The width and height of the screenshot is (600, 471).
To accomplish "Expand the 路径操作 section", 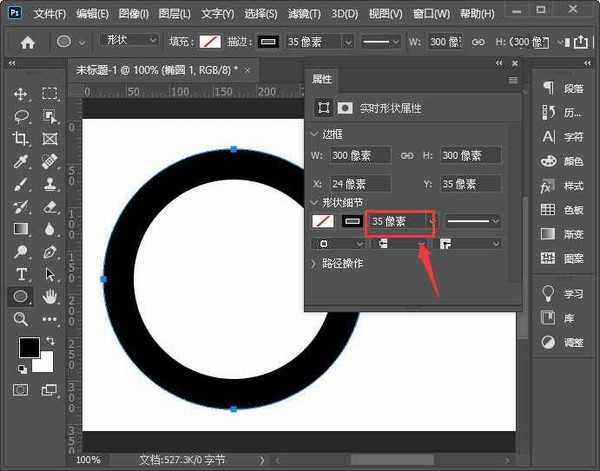I will click(313, 264).
